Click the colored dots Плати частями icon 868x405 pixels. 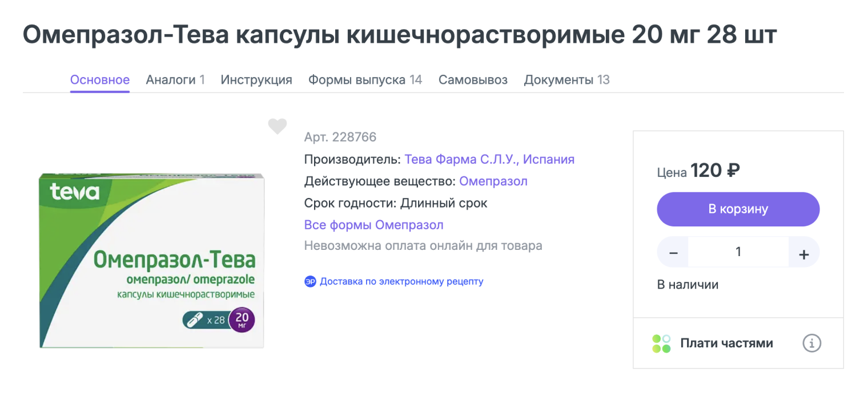click(661, 343)
